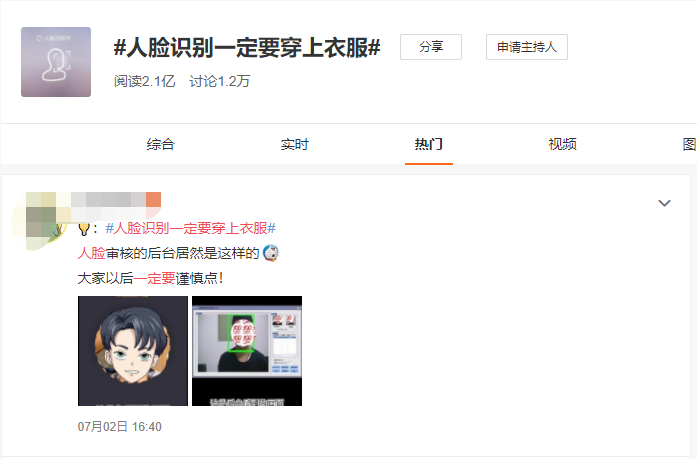This screenshot has width=697, height=459.
Task: Click the lightbulb emoji in the post
Action: coord(84,229)
